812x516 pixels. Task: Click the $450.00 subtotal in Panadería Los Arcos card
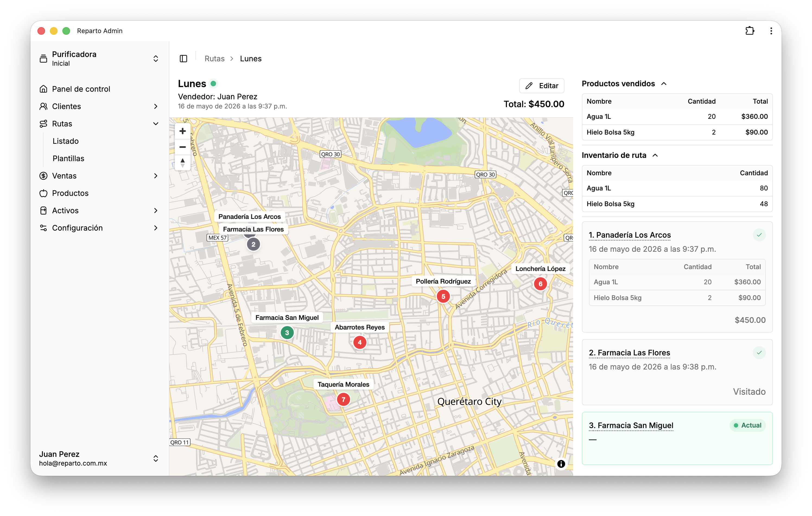pyautogui.click(x=750, y=320)
